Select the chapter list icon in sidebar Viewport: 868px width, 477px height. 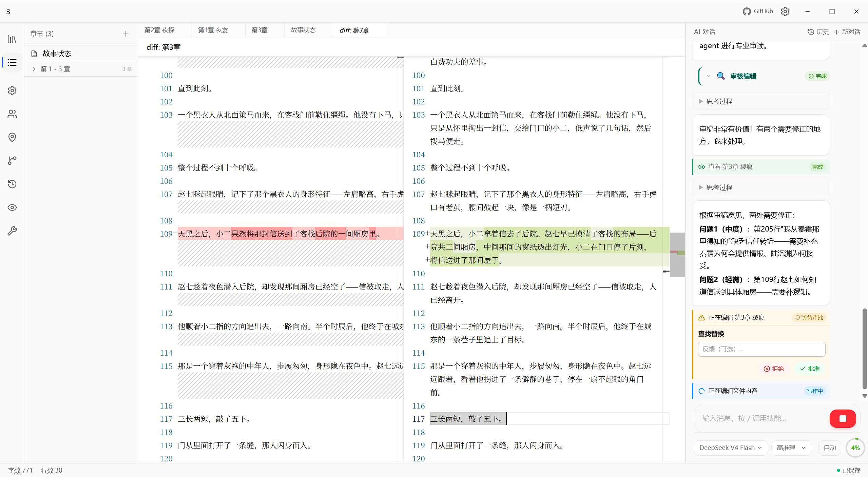point(12,62)
